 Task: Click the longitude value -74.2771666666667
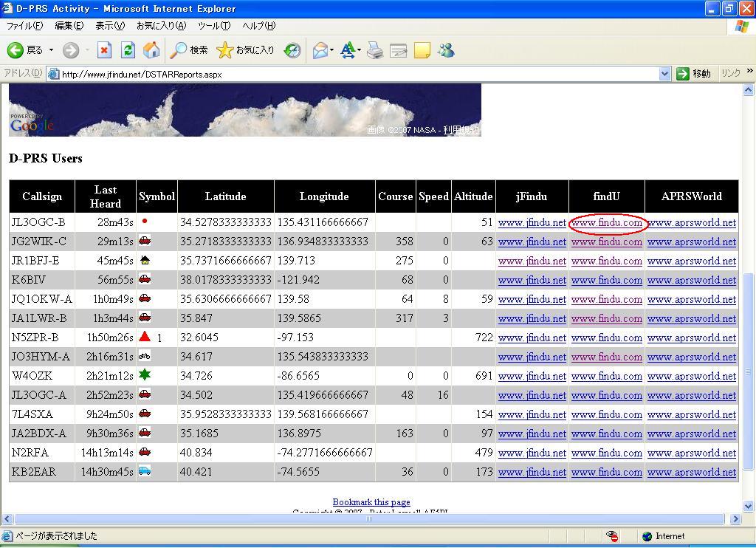325,453
